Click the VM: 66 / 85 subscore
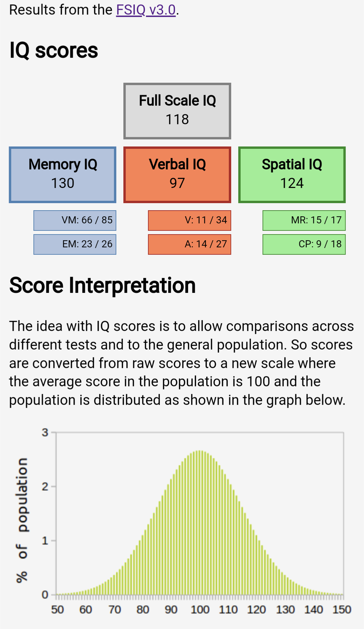This screenshot has width=364, height=629. click(75, 220)
